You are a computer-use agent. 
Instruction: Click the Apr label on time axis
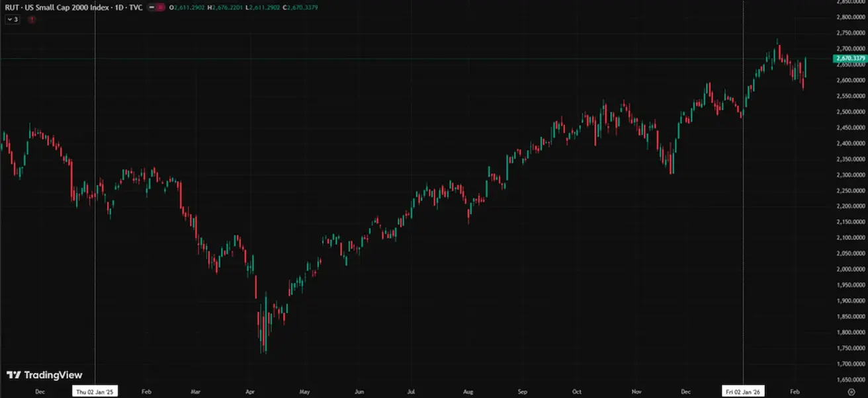(249, 391)
